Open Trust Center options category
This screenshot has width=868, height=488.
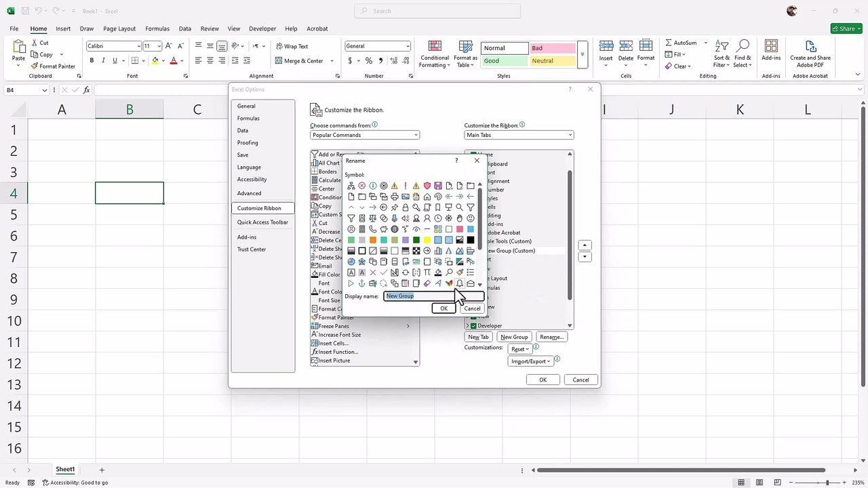[252, 249]
